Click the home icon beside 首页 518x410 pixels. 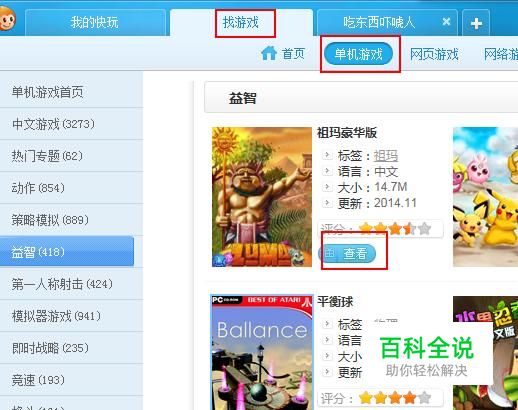269,53
